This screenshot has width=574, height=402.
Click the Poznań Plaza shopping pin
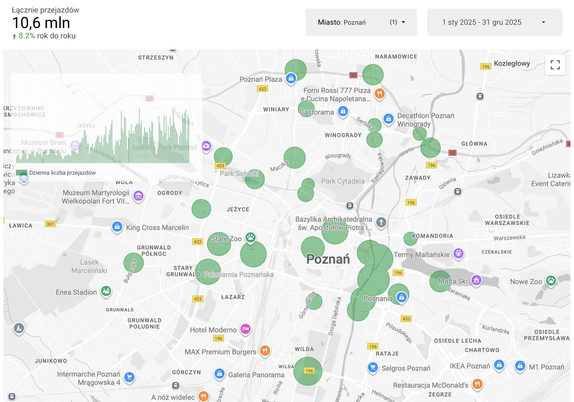(x=291, y=78)
